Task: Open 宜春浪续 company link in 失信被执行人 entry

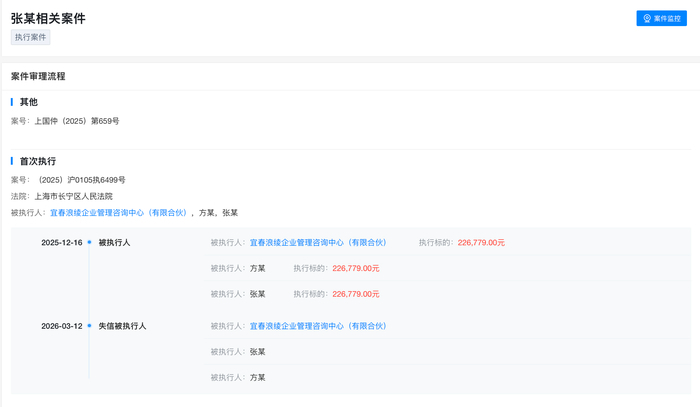Action: [x=318, y=326]
